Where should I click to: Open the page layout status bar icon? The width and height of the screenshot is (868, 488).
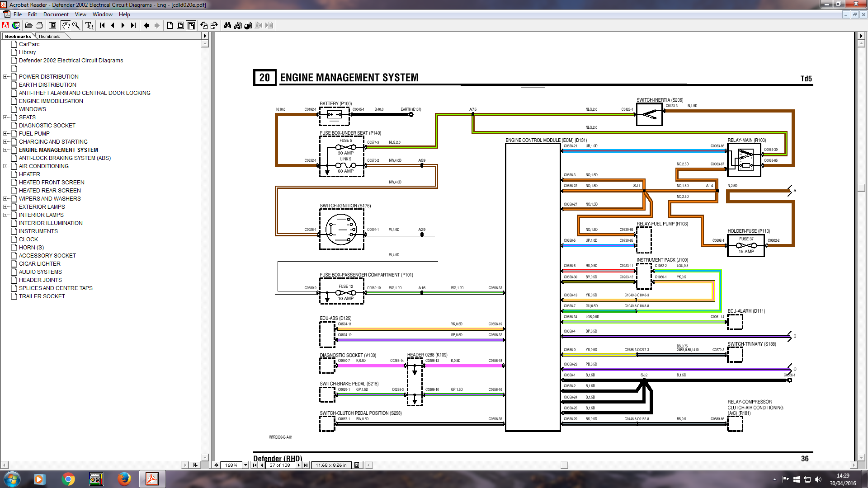coord(357,465)
